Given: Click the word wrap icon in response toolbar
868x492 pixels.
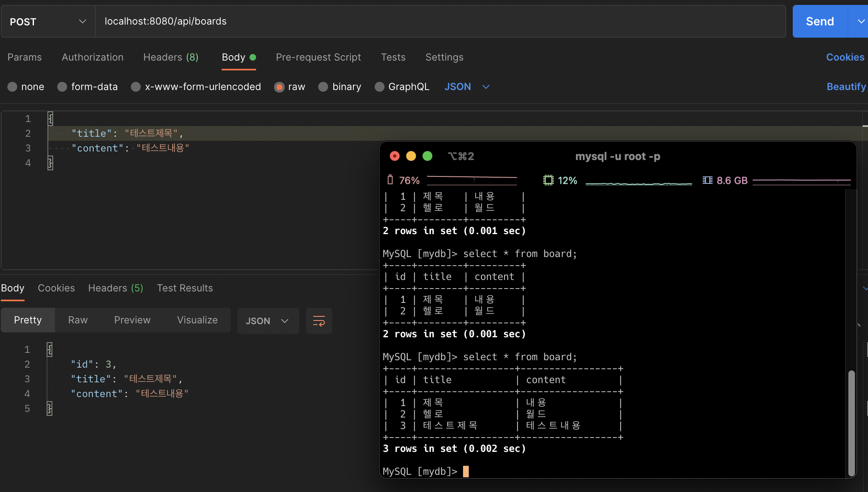Looking at the screenshot, I should pyautogui.click(x=319, y=321).
